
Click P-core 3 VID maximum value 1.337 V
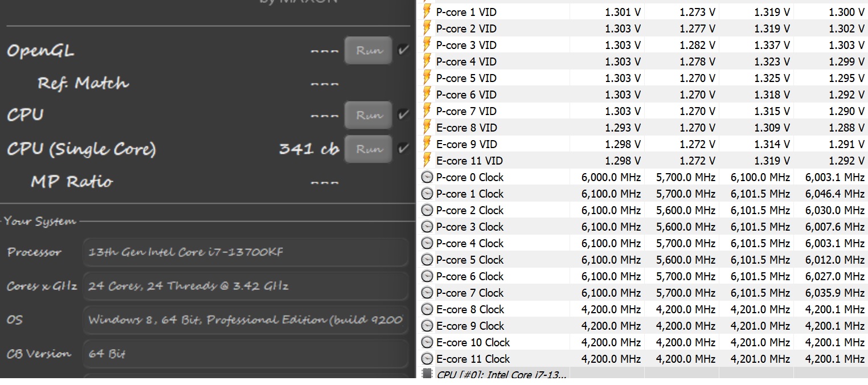pyautogui.click(x=772, y=45)
